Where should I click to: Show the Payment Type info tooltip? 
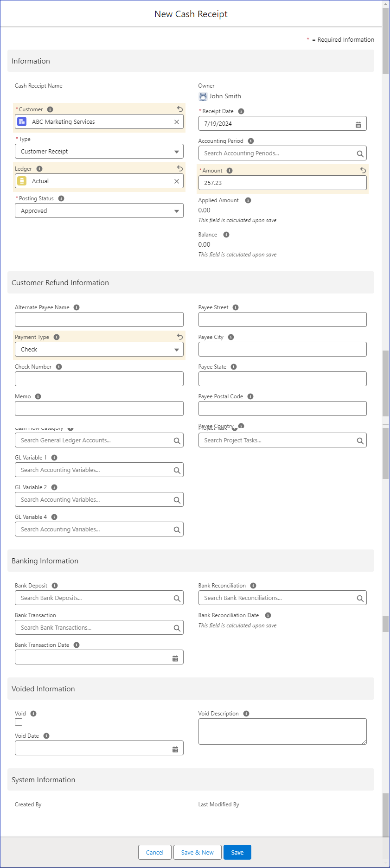tap(57, 337)
